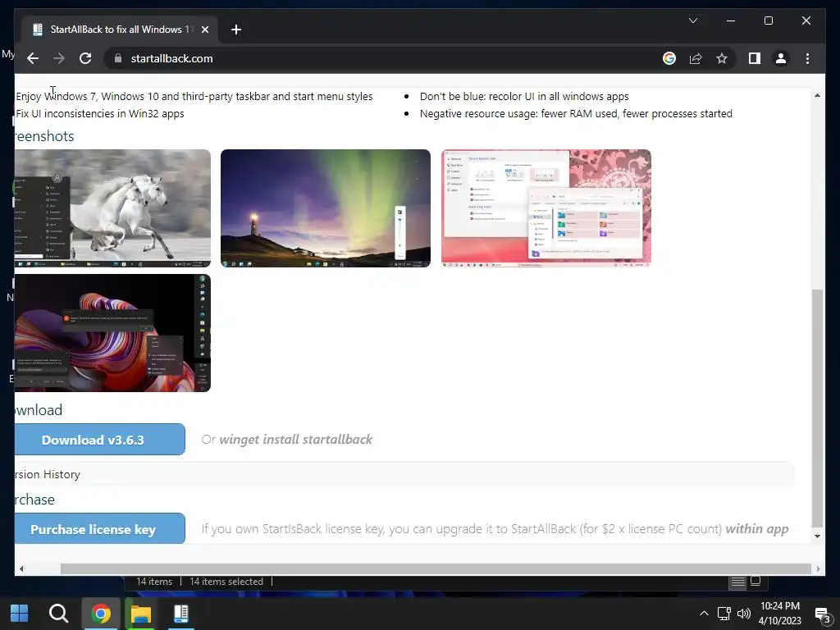Open the aurora lighthouse screenshot thumbnail

(x=325, y=208)
